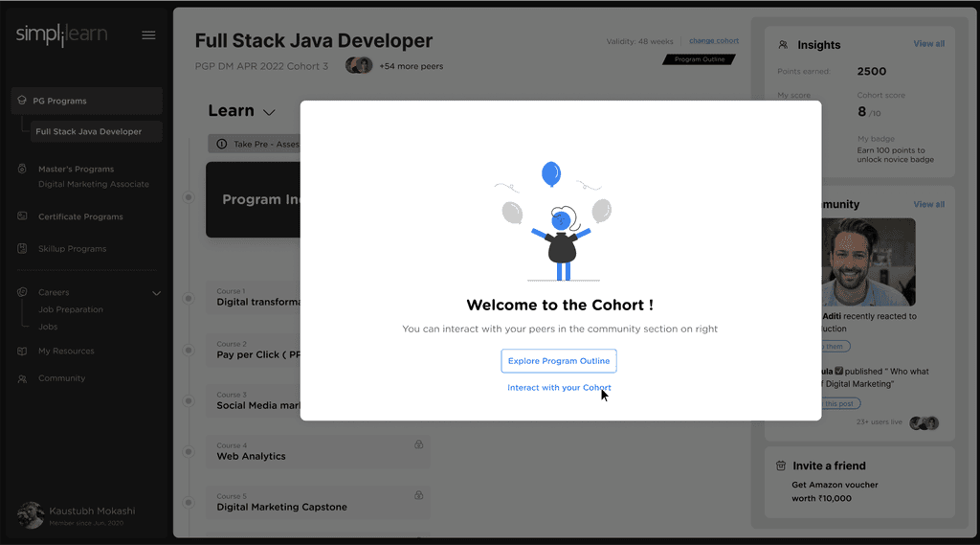
Task: Click the lock icon on Web Analytics course
Action: pyautogui.click(x=419, y=444)
